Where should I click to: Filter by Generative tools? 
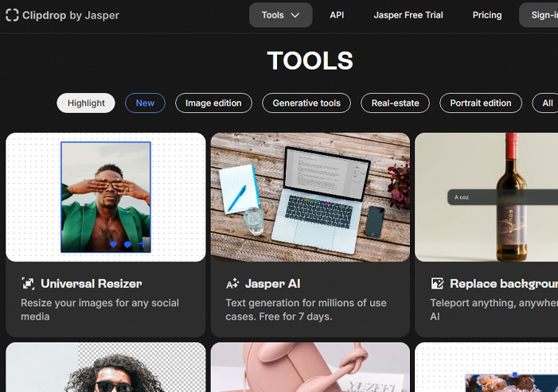point(306,103)
